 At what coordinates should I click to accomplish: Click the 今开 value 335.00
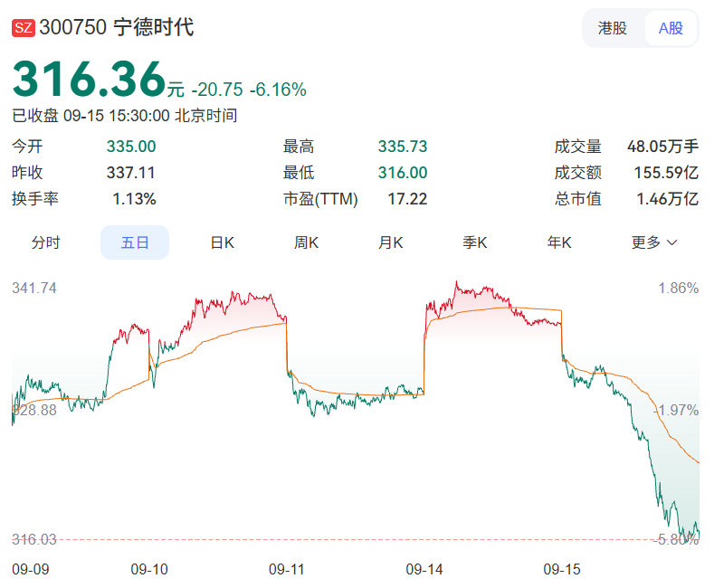pyautogui.click(x=131, y=147)
